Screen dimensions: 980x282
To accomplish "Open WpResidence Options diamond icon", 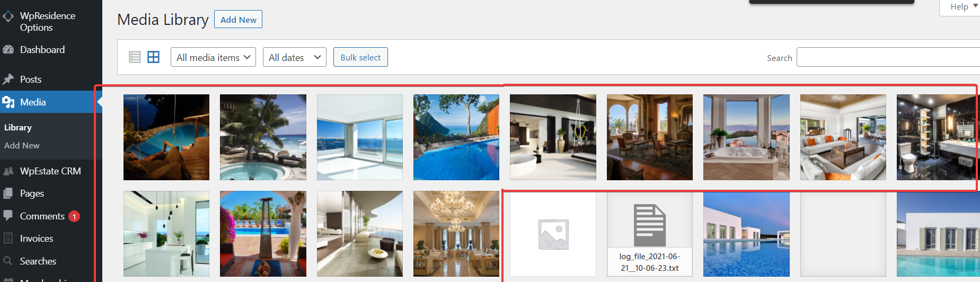I will coord(8,16).
